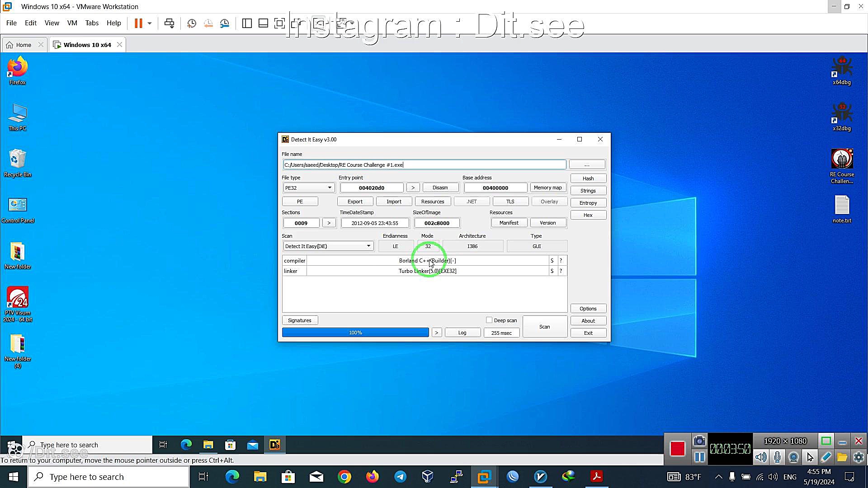Image resolution: width=868 pixels, height=488 pixels.
Task: Open the VMware VM menu
Action: [x=72, y=23]
